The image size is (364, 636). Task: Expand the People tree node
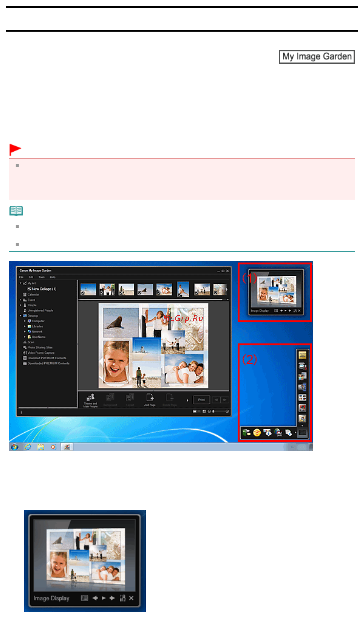tap(20, 305)
